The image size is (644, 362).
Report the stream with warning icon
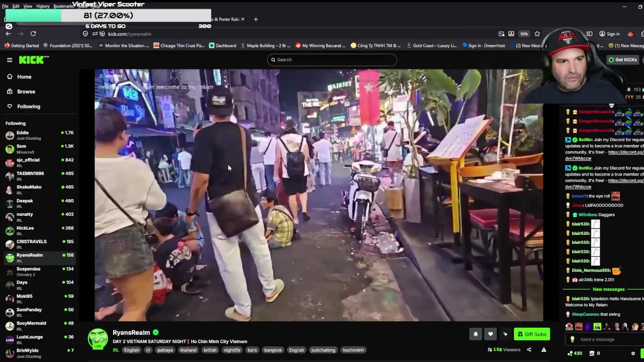544,350
